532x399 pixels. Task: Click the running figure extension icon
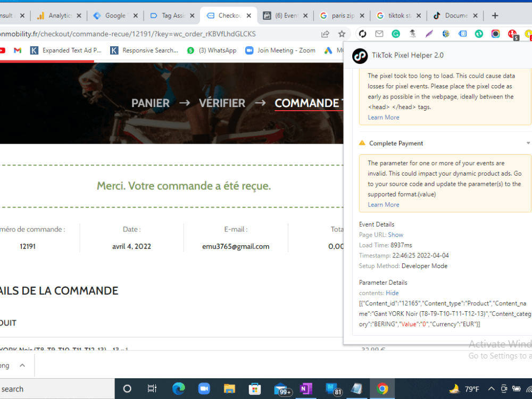point(413,34)
